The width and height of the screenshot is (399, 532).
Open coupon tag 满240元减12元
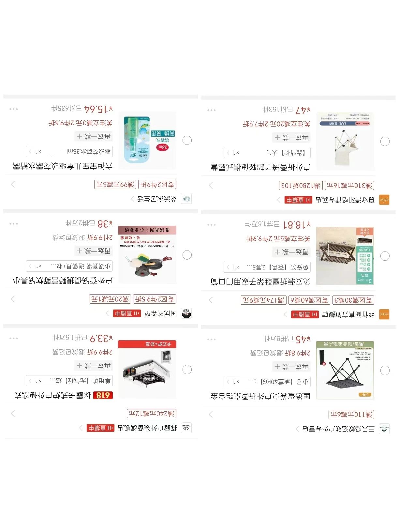tap(152, 413)
